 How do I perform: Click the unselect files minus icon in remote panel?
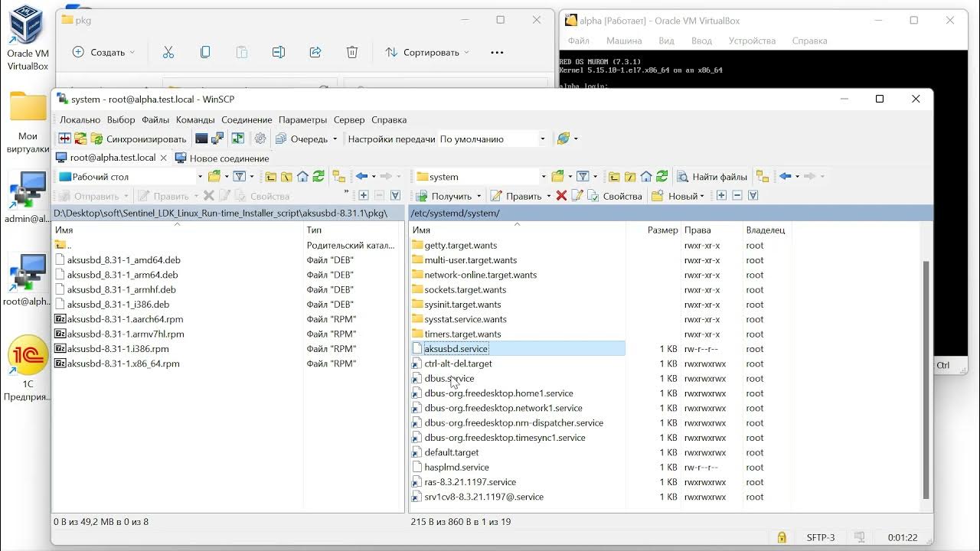click(x=737, y=196)
